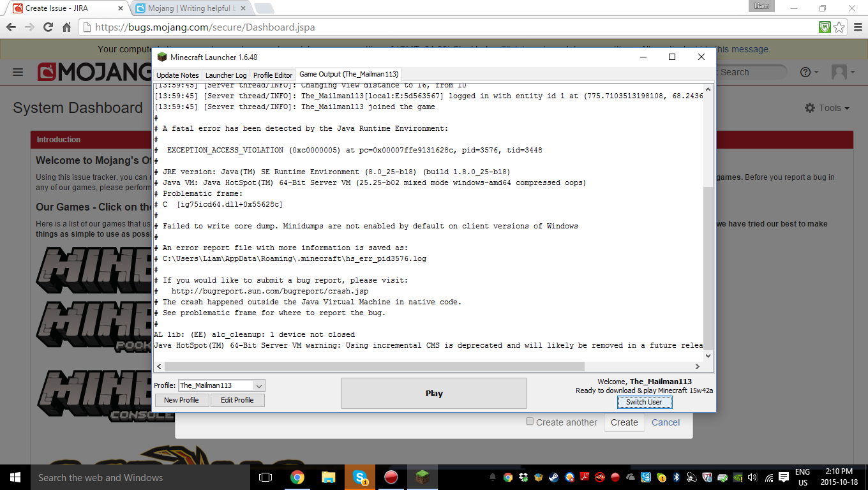The image size is (868, 490).
Task: Click the horizontal scrollbar in Game Output
Action: 375,366
